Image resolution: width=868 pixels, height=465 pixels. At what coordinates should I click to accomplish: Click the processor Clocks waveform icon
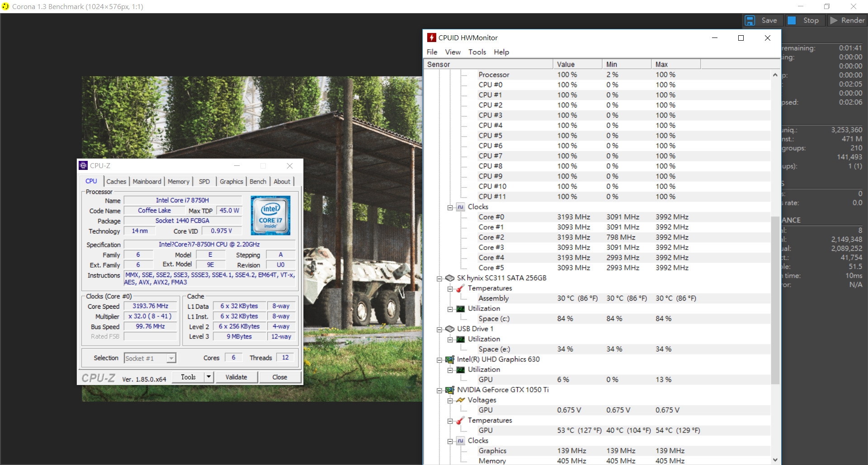[461, 207]
